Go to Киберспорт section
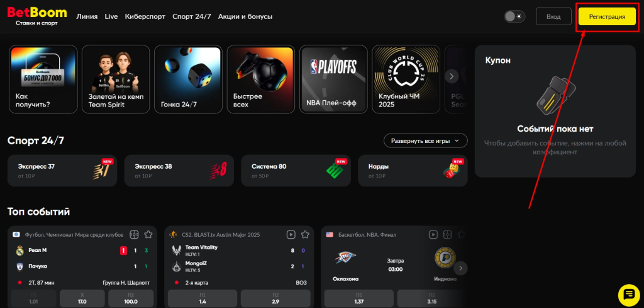 (145, 16)
